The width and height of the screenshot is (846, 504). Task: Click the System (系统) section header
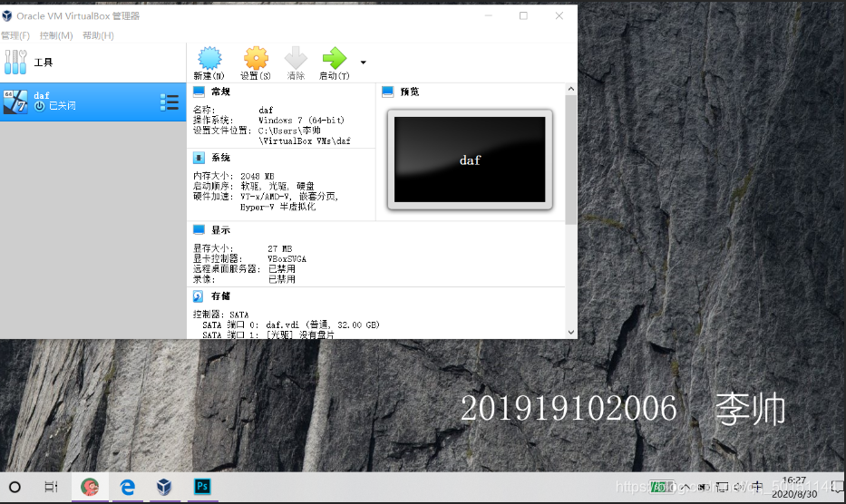(220, 158)
